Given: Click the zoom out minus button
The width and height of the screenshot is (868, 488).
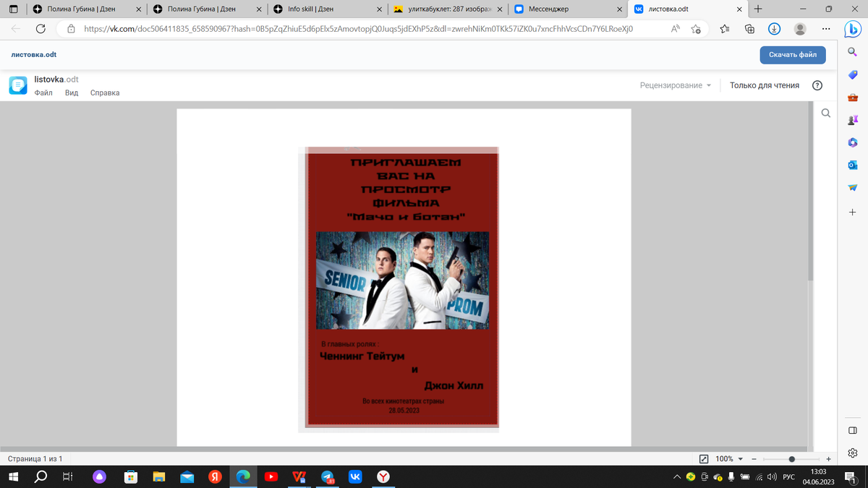Looking at the screenshot, I should point(754,459).
